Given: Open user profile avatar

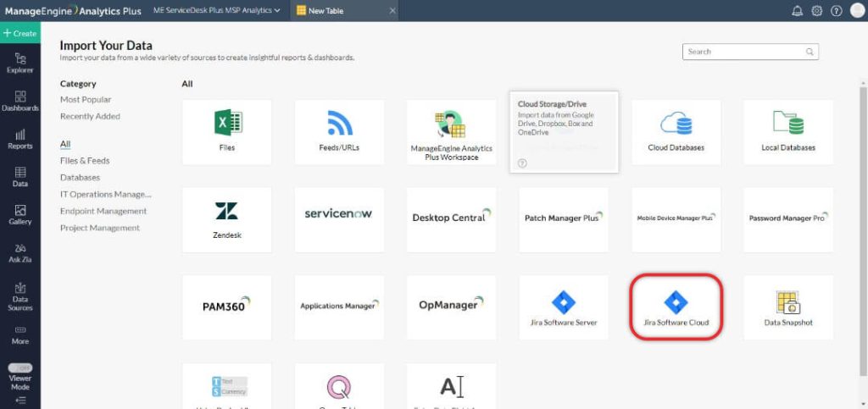Looking at the screenshot, I should pos(856,11).
